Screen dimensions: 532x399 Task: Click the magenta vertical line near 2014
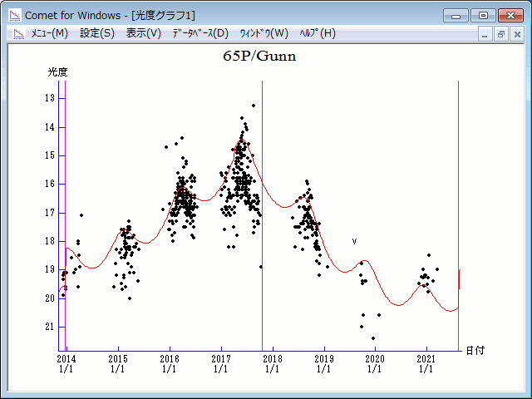[66, 208]
